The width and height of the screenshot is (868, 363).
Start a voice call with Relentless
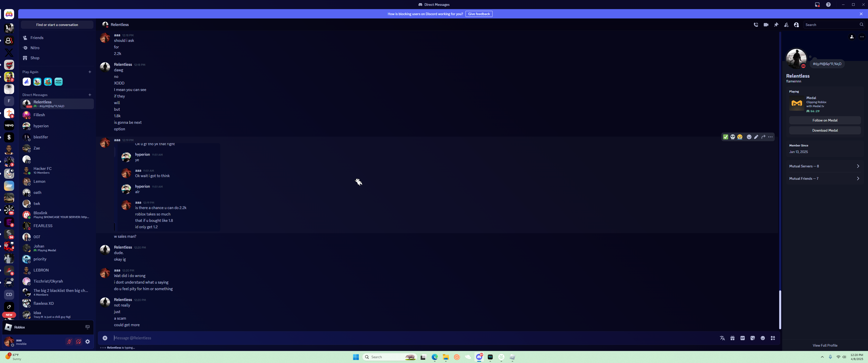pyautogui.click(x=756, y=25)
